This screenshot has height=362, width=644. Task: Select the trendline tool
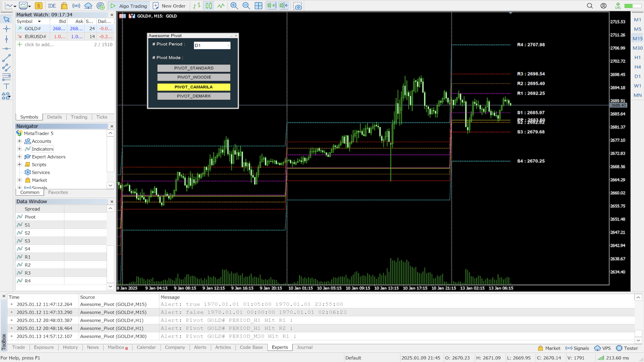click(6, 58)
